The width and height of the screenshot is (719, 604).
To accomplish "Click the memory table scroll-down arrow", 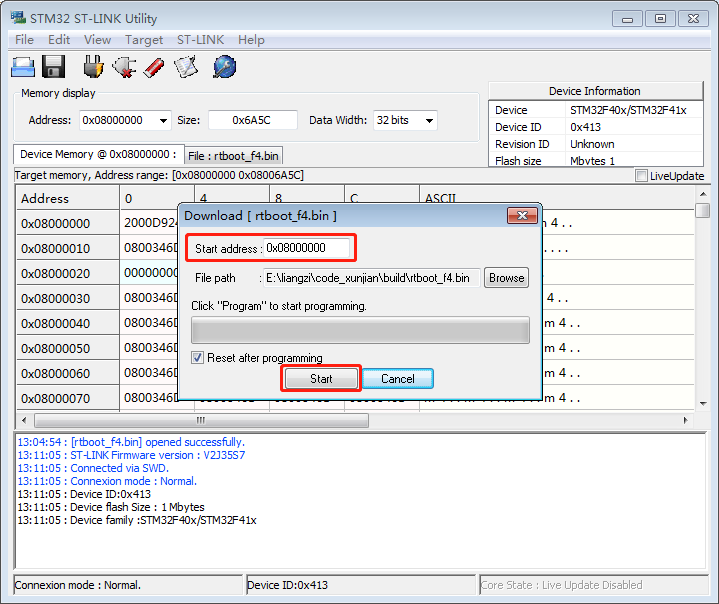I will [703, 404].
